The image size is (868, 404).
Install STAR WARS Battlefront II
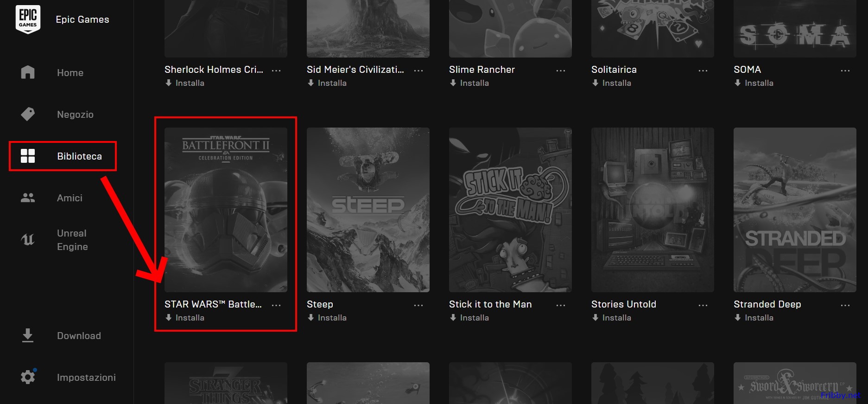point(185,318)
